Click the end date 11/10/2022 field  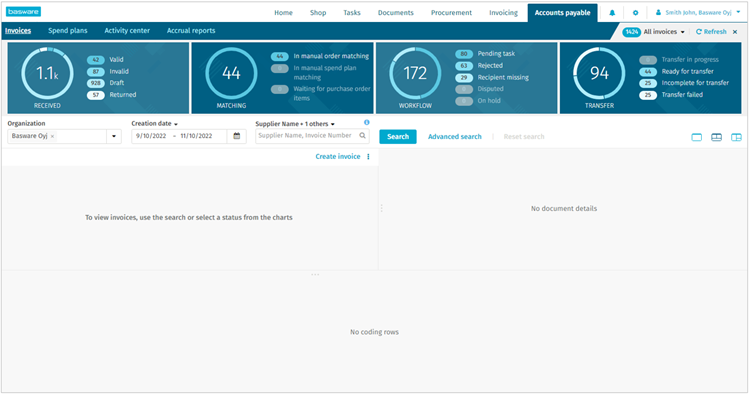[196, 136]
